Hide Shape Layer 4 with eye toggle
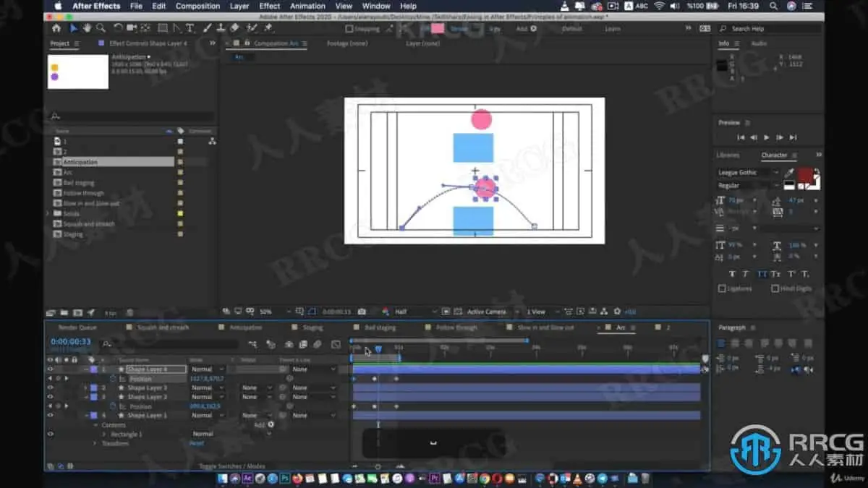 coord(50,369)
